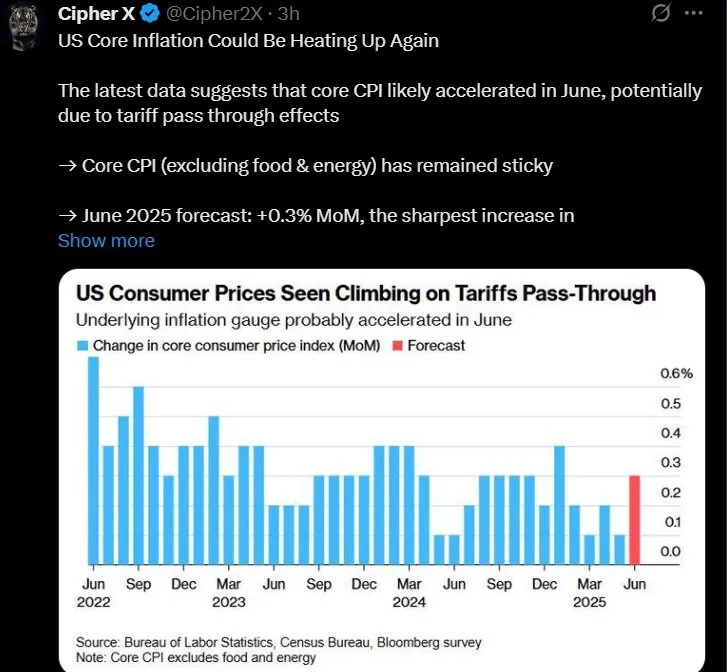727x672 pixels.
Task: Open the 3h post timestamp
Action: click(288, 15)
